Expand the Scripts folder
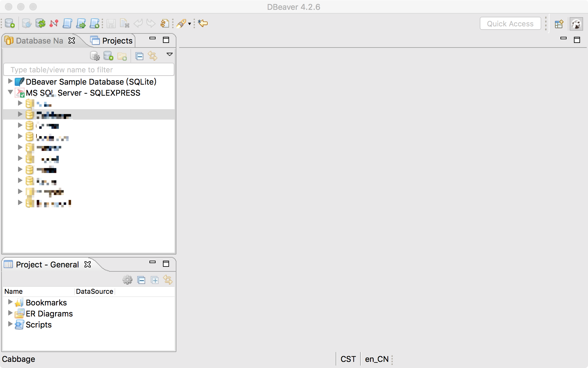This screenshot has width=588, height=368. tap(10, 324)
